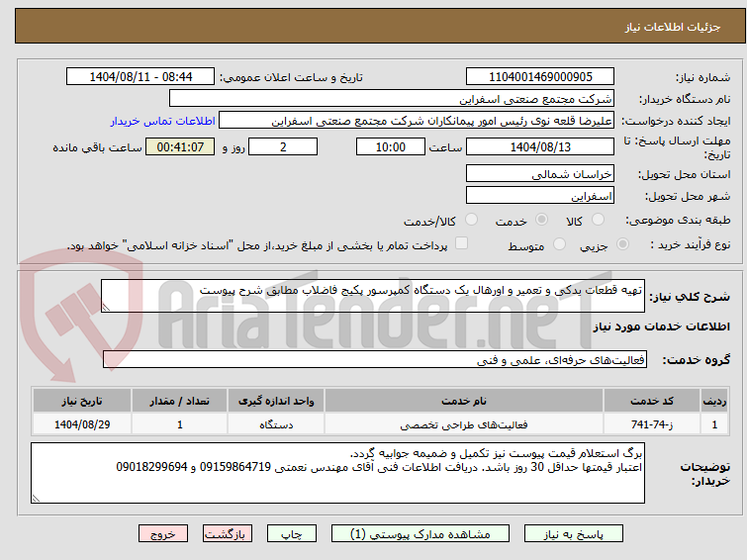Click the بازگشت back button
The image size is (747, 560).
(228, 534)
